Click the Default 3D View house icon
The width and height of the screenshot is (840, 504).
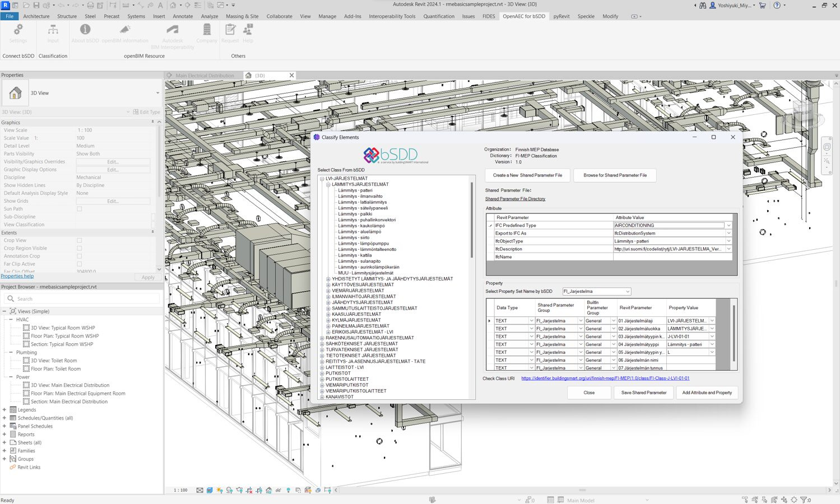(x=174, y=5)
